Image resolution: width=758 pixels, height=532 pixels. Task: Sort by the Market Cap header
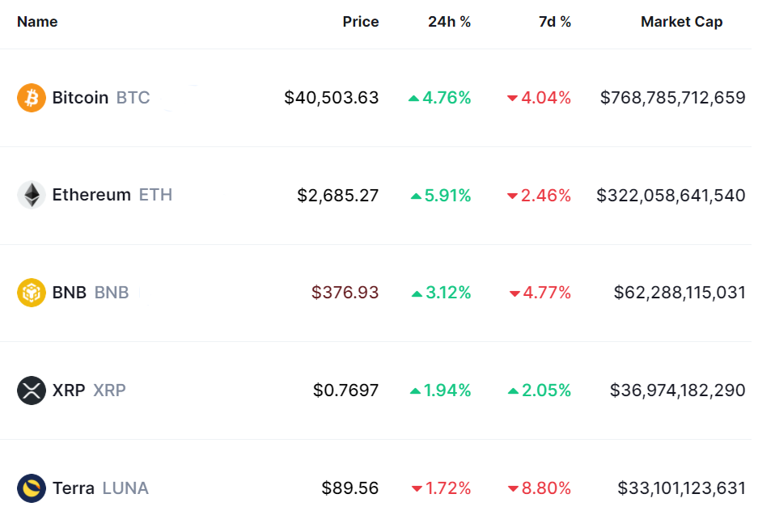681,22
